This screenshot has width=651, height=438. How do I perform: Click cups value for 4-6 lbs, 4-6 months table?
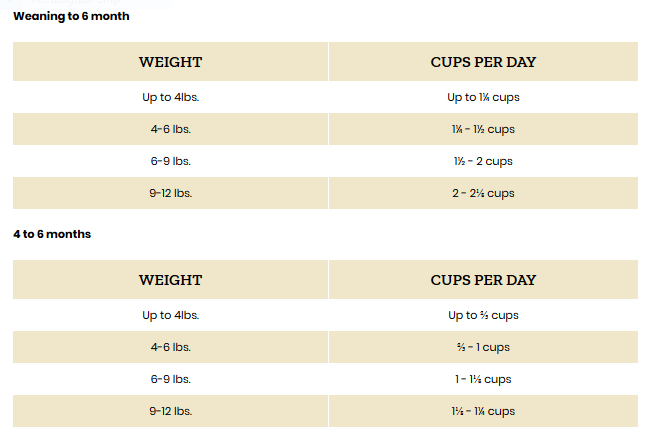(x=483, y=347)
